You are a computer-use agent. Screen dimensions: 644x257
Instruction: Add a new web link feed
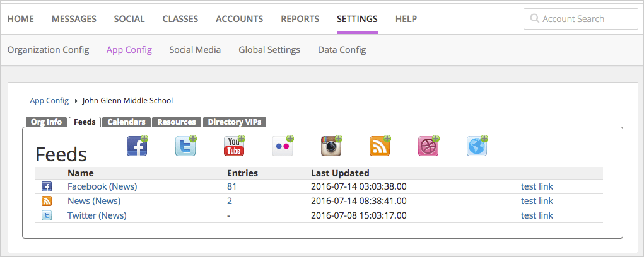477,146
